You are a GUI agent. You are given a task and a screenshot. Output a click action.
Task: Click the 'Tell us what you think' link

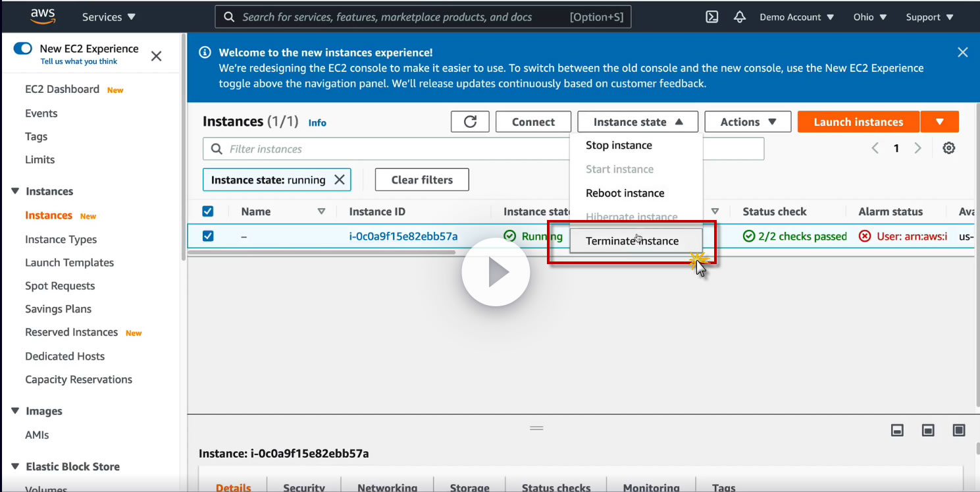79,61
